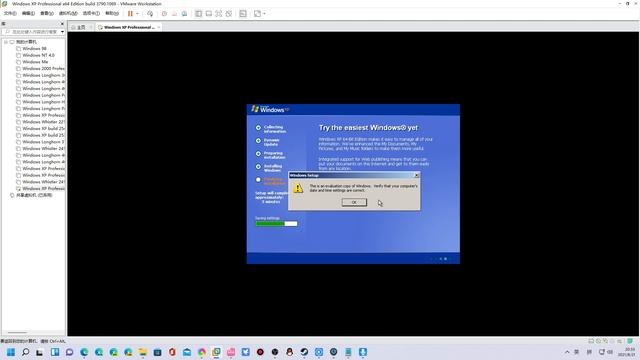
Task: Open Steam from the taskbar
Action: 304,352
